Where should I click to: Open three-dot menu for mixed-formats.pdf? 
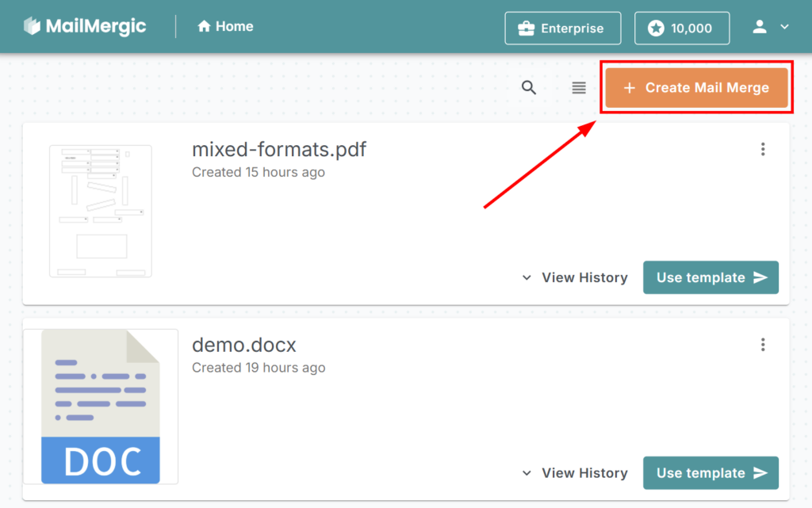point(763,149)
